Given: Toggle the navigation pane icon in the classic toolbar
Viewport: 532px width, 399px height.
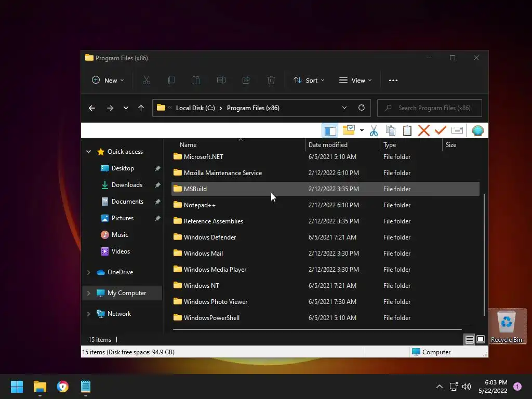Looking at the screenshot, I should 330,130.
